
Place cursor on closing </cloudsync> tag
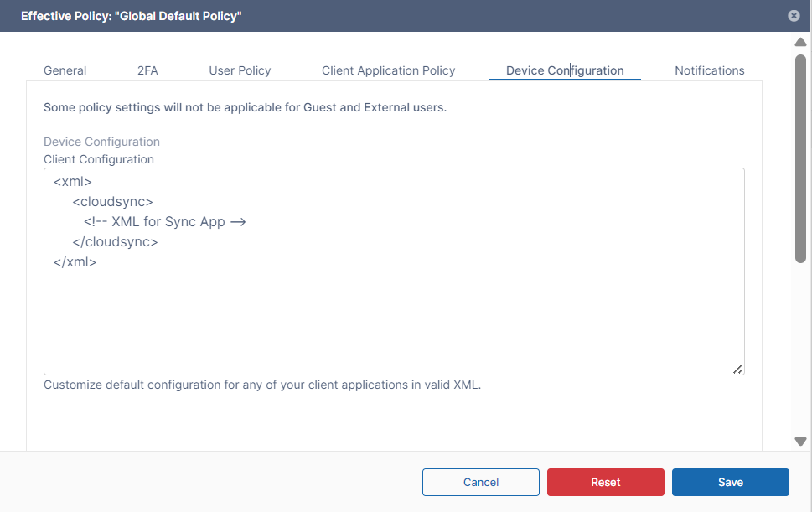click(115, 242)
